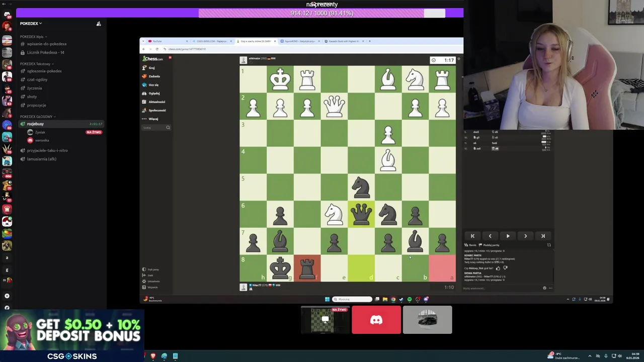Click the CSGO-SKINS deposit bonus banner
Screen dimensions: 644x362
coord(72,335)
